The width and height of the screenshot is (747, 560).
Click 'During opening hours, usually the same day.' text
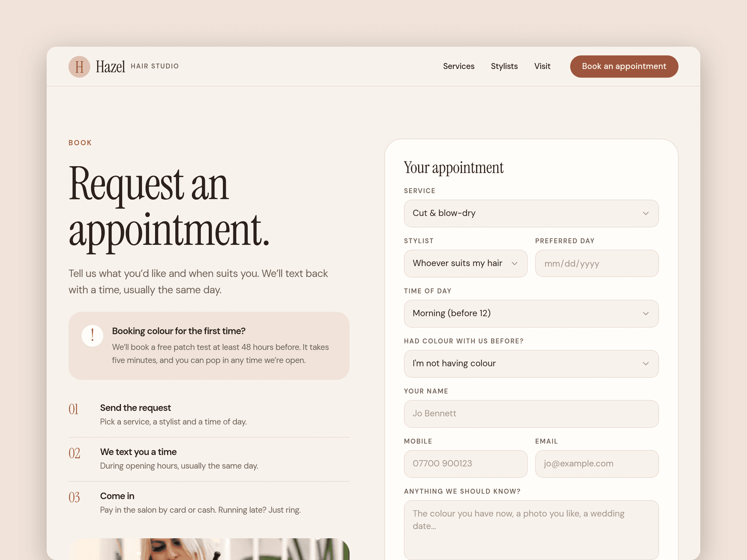179,466
